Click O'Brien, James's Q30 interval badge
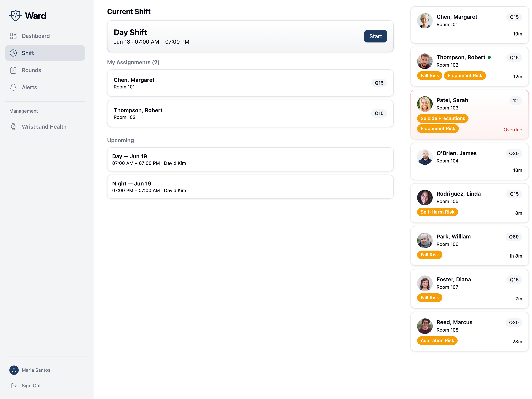Screen dimensions: 532x399 pyautogui.click(x=514, y=153)
